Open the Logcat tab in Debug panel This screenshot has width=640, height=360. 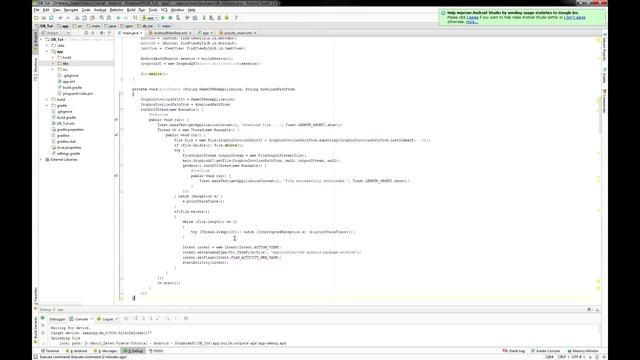pyautogui.click(x=107, y=319)
